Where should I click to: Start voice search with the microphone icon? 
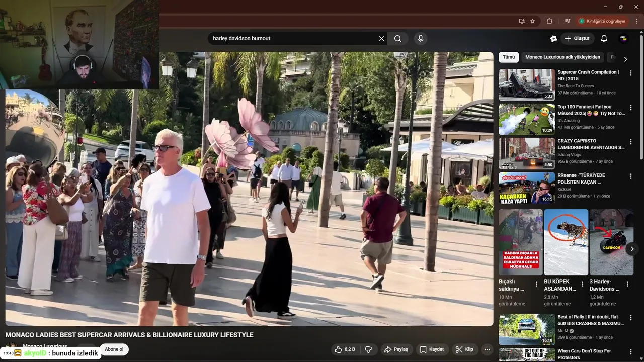tap(421, 39)
